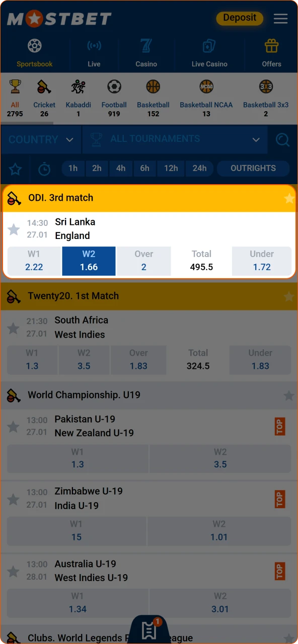Expand the ALL TOURNAMENTS selector
This screenshot has height=644, width=298.
pos(175,139)
